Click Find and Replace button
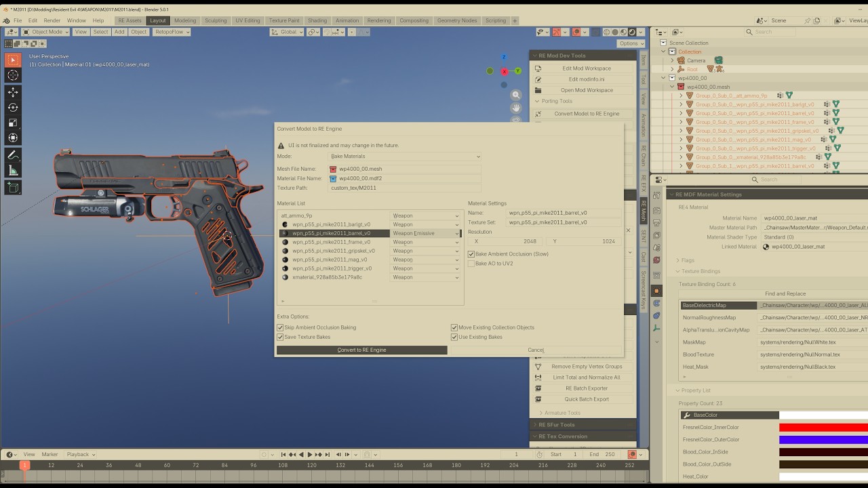The image size is (868, 488). click(x=785, y=293)
